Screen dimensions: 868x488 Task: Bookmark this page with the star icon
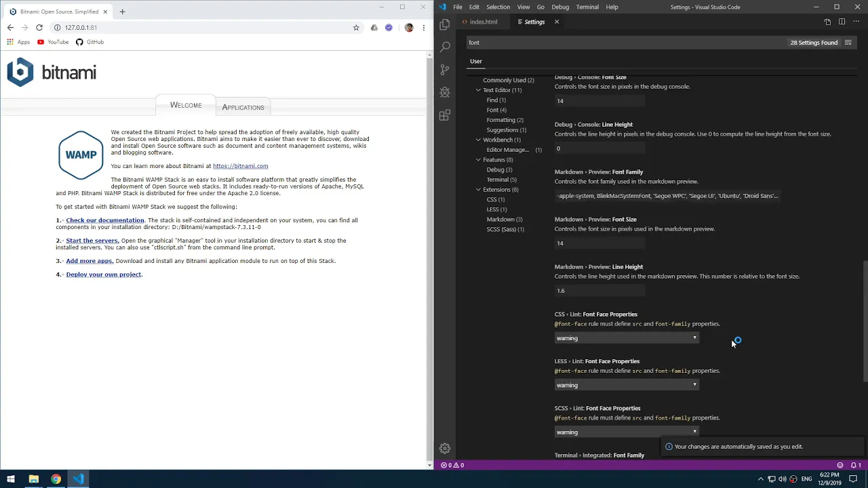point(356,28)
